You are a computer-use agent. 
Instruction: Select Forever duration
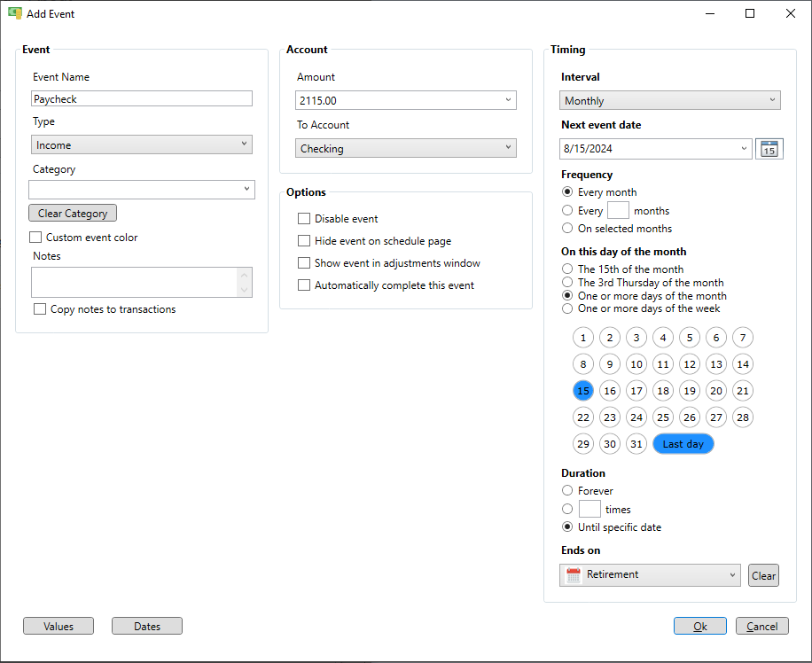pyautogui.click(x=567, y=490)
